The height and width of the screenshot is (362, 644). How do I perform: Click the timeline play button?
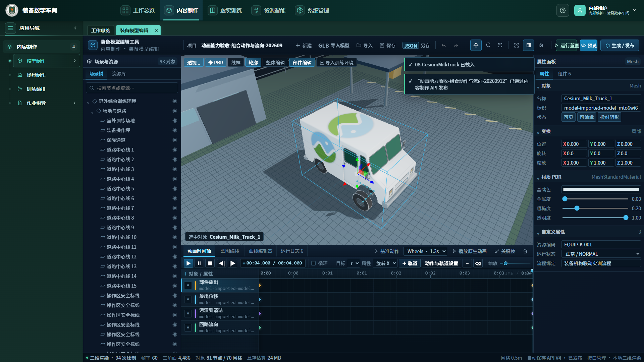[x=189, y=263]
